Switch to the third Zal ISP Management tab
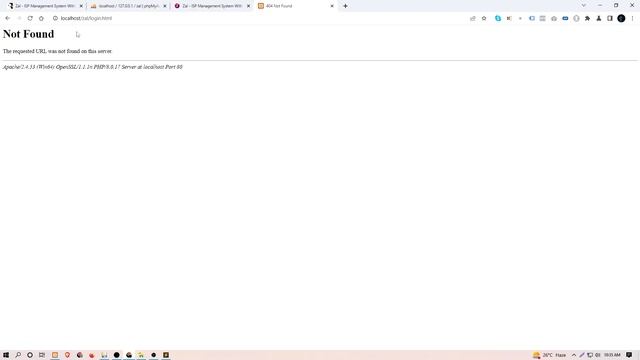 (x=211, y=6)
